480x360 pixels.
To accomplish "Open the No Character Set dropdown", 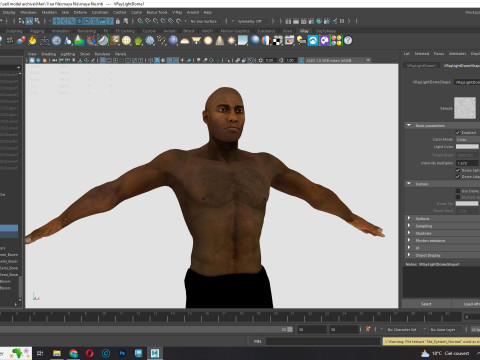I will tap(402, 329).
